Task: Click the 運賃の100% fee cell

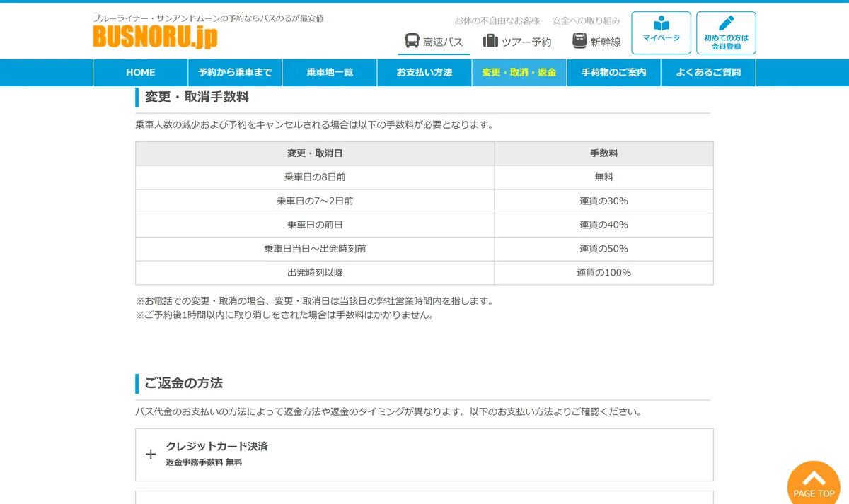Action: point(603,273)
